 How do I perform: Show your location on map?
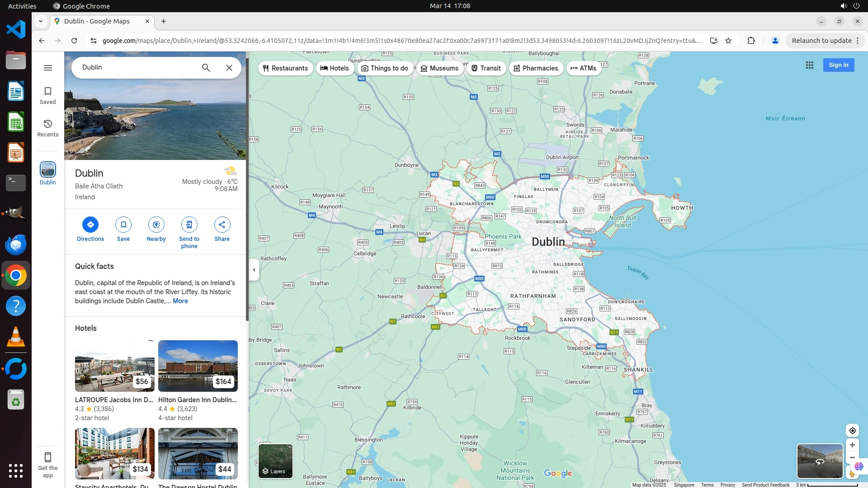[x=852, y=431]
